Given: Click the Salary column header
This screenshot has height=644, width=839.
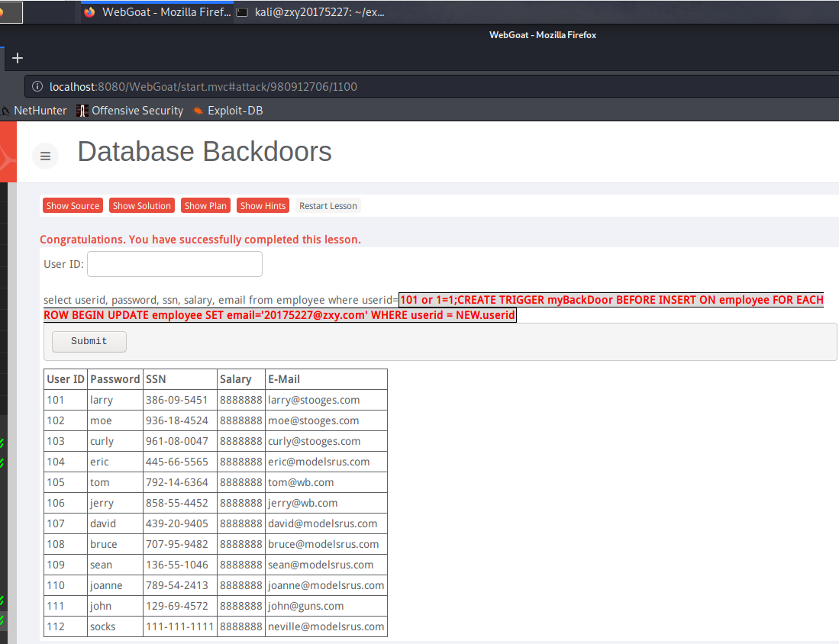Looking at the screenshot, I should coord(240,379).
